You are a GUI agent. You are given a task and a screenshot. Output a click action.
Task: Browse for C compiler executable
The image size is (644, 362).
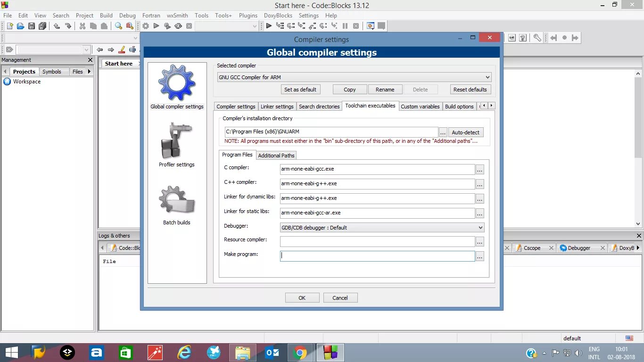pyautogui.click(x=479, y=169)
